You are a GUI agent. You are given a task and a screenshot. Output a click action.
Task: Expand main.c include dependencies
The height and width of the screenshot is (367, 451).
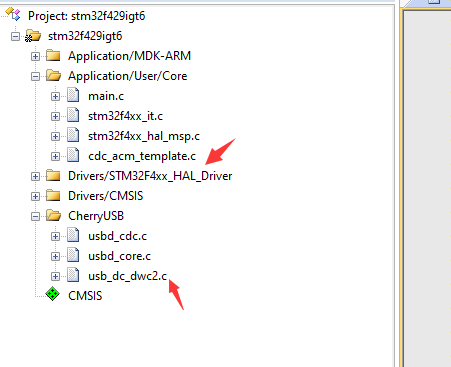(55, 96)
